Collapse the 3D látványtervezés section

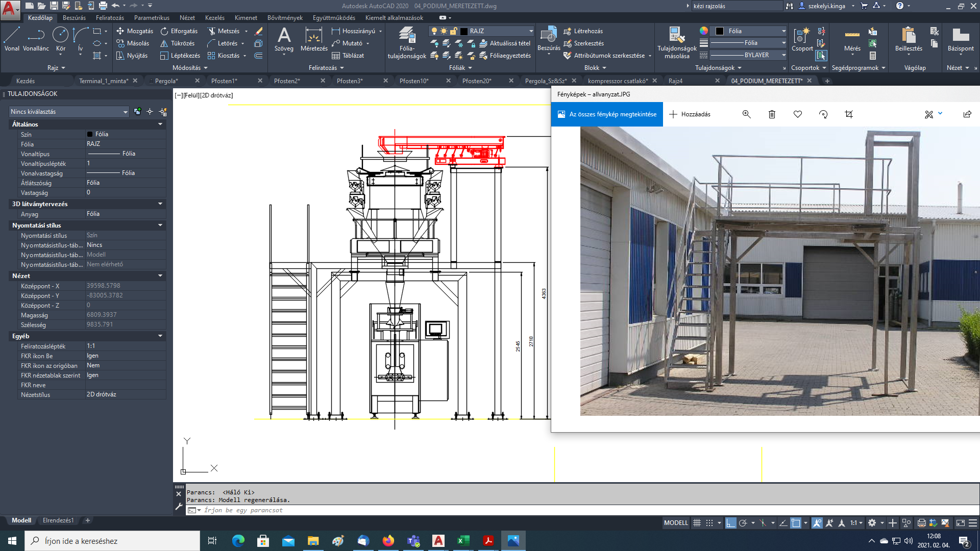click(x=160, y=204)
